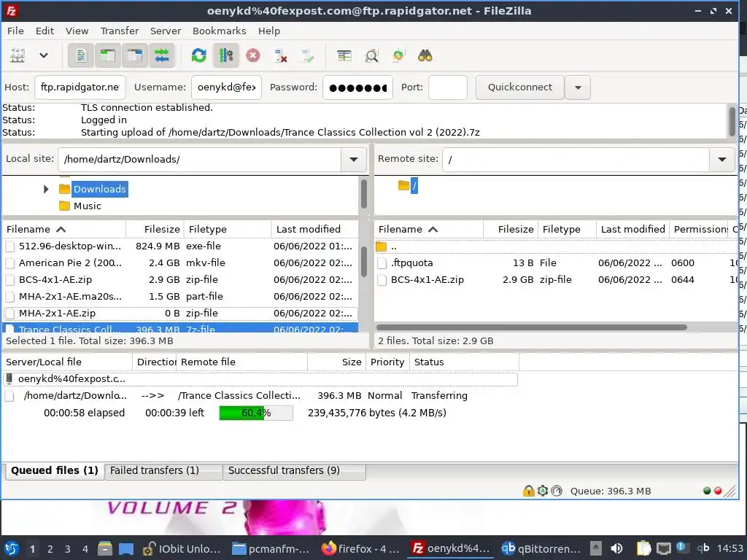The image size is (747, 560).
Task: Expand the Downloads folder tree node
Action: [x=46, y=189]
